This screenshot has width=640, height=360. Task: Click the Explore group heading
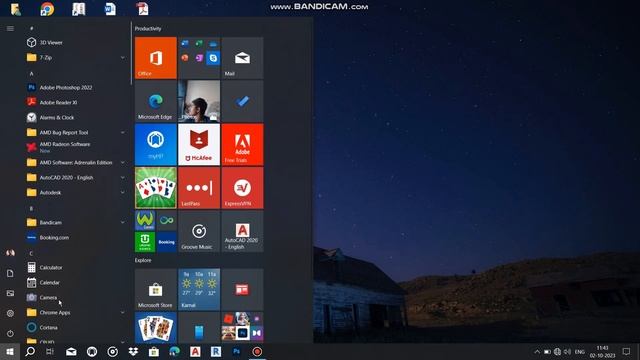coord(143,260)
